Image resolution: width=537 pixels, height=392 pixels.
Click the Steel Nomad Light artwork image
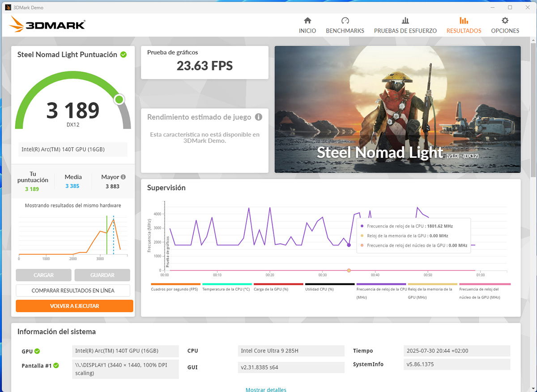click(x=397, y=109)
